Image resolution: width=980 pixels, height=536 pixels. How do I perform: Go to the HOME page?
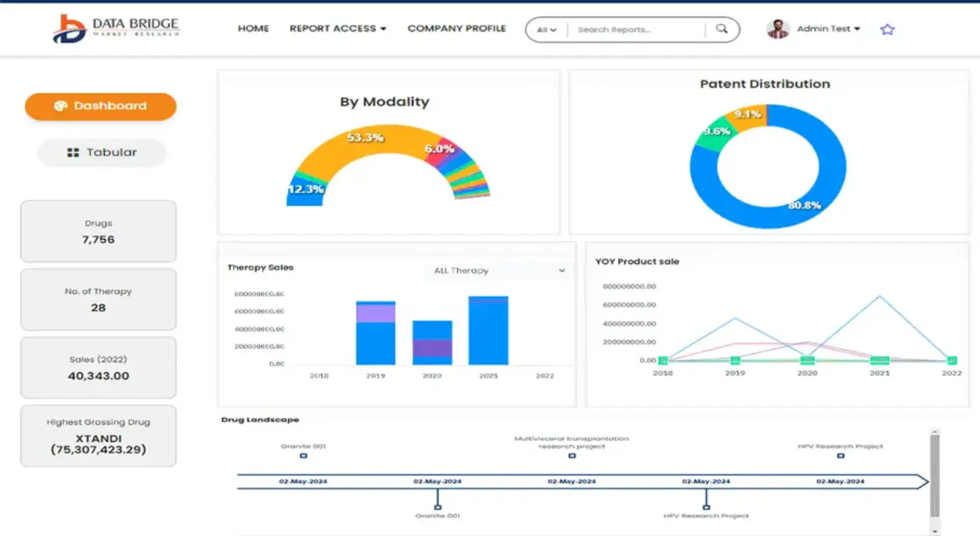point(253,28)
